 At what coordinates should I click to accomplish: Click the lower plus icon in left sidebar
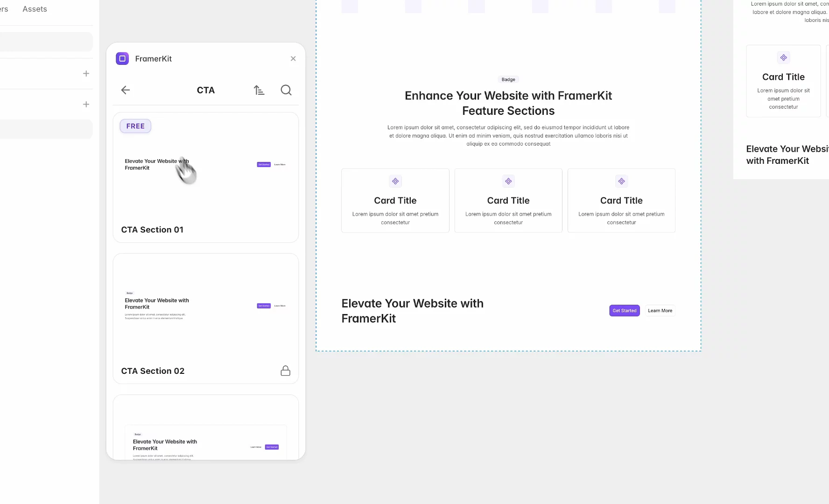click(86, 104)
